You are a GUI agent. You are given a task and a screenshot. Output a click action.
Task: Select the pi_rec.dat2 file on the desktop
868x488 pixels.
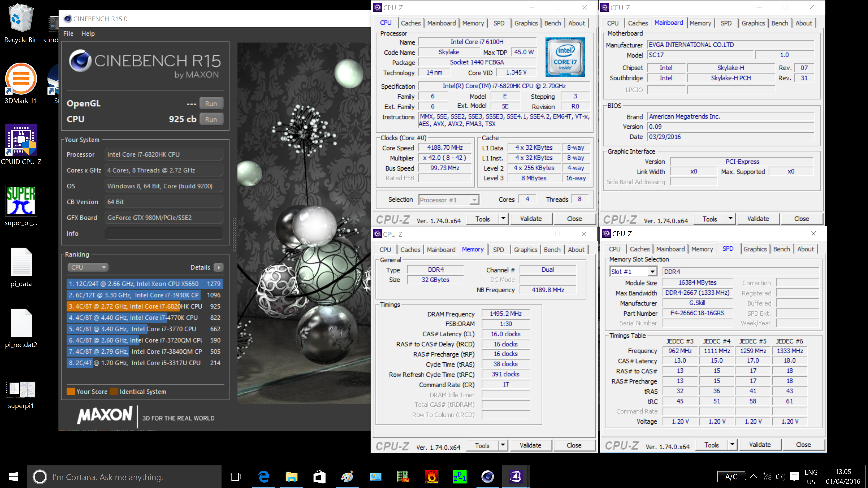click(21, 328)
